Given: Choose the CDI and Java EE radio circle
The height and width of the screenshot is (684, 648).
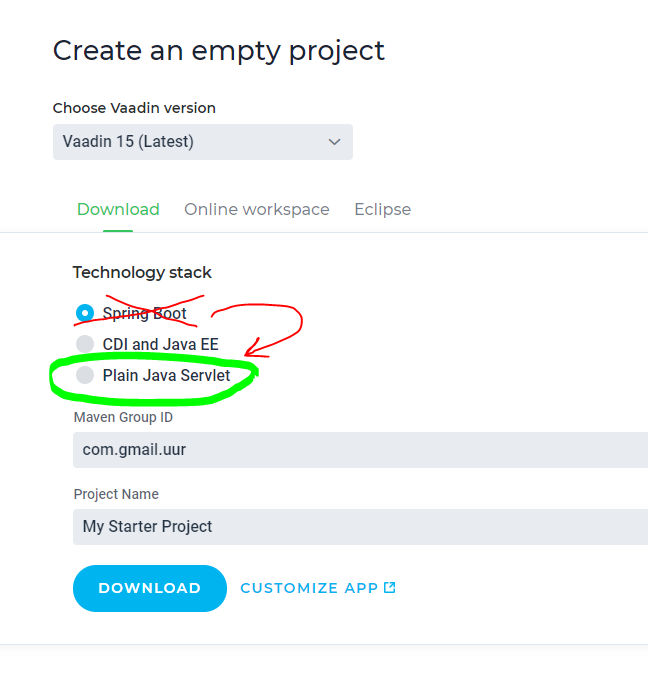Looking at the screenshot, I should [x=85, y=344].
